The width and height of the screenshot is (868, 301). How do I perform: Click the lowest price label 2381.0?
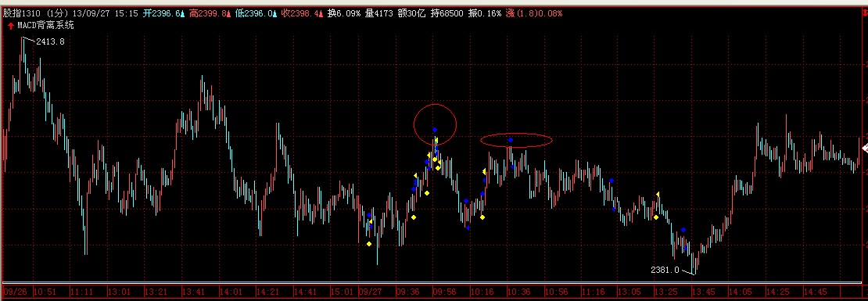(665, 270)
